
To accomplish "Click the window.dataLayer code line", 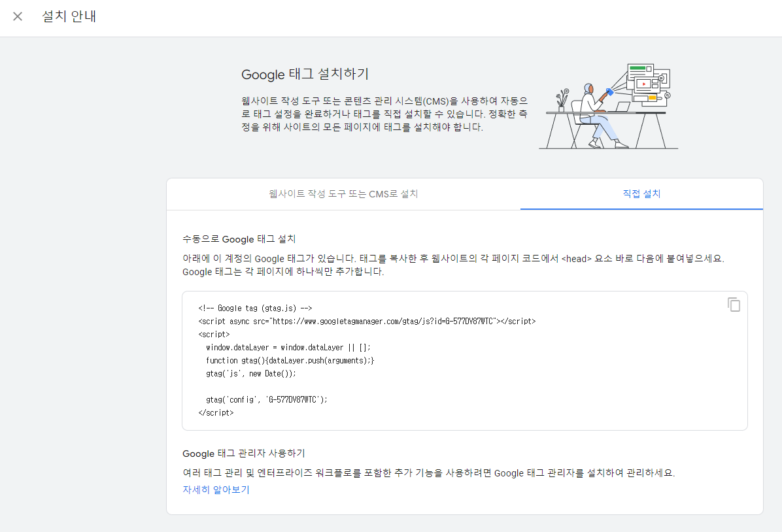I will point(288,348).
